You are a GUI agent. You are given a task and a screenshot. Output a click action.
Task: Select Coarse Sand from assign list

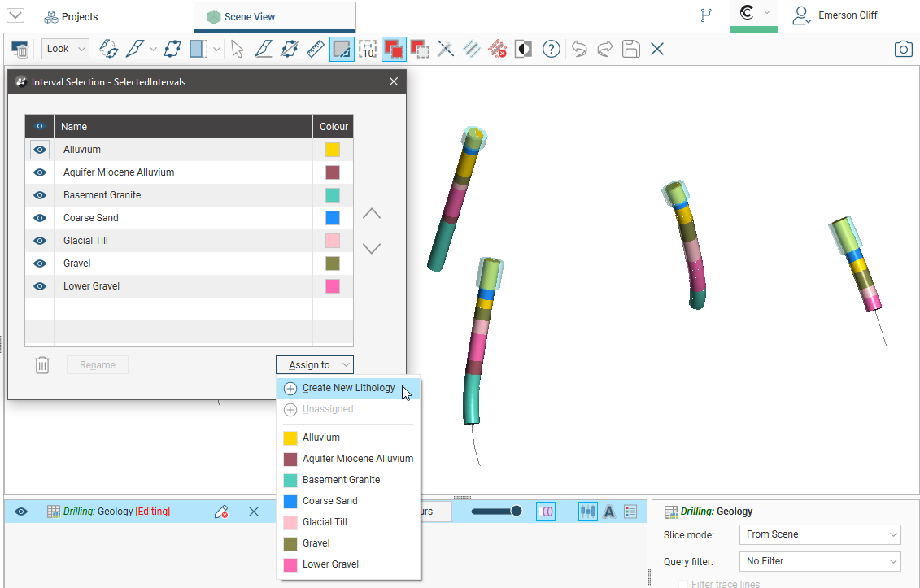coord(329,501)
